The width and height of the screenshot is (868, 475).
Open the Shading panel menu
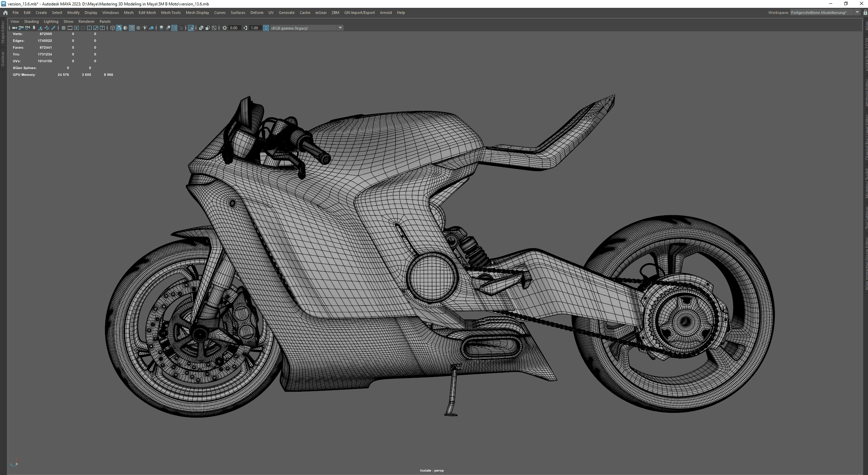coord(31,21)
